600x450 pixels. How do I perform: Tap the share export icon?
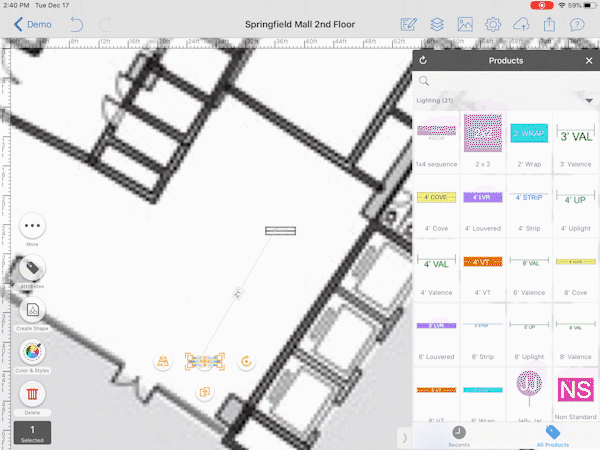point(549,24)
